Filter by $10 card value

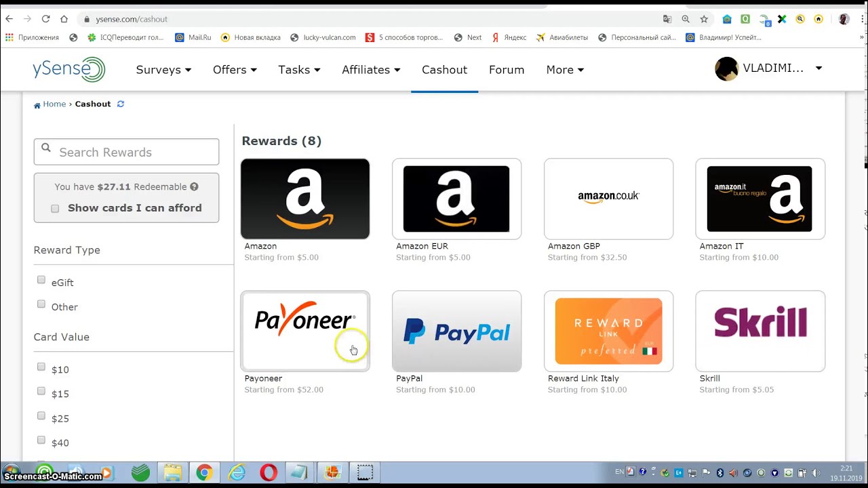click(41, 367)
